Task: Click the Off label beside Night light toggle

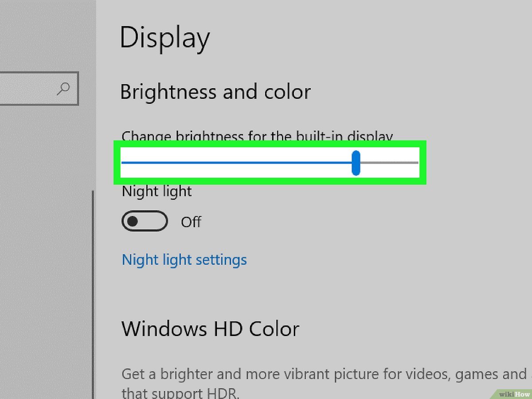Action: [x=191, y=222]
